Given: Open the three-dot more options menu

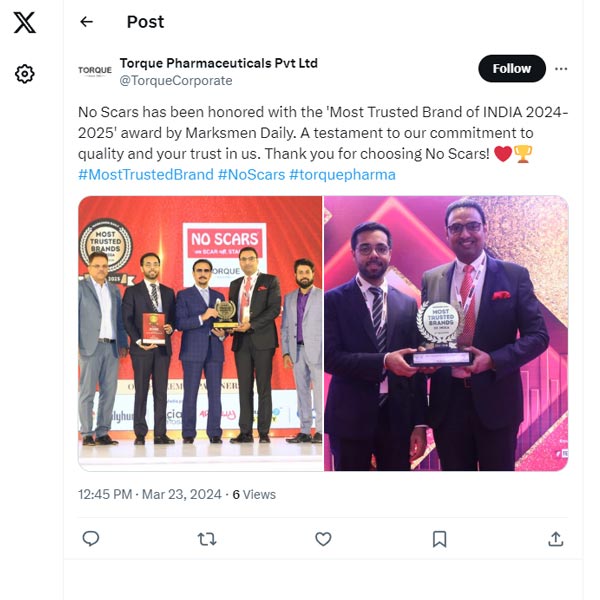Looking at the screenshot, I should [561, 69].
